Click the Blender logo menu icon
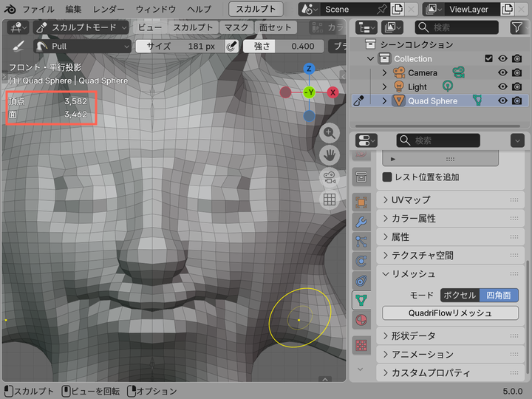 click(10, 9)
